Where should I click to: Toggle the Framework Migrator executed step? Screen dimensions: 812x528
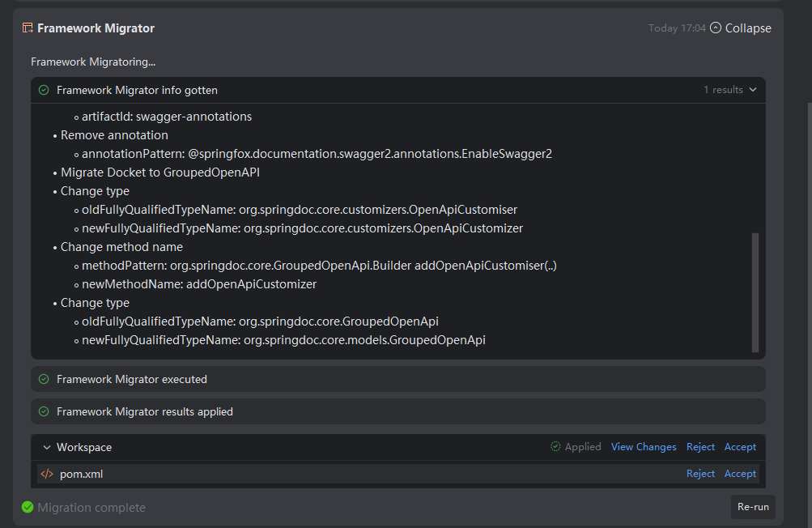point(132,379)
